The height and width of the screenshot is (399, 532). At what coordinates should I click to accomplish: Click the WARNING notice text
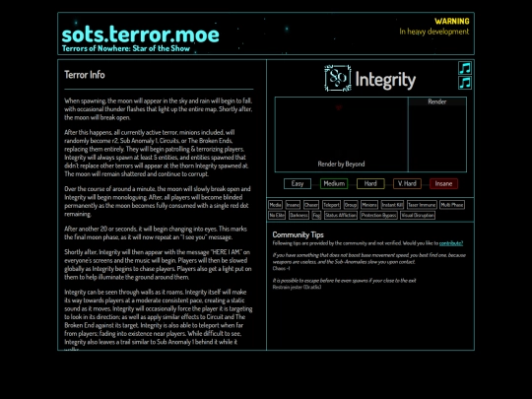click(x=452, y=21)
